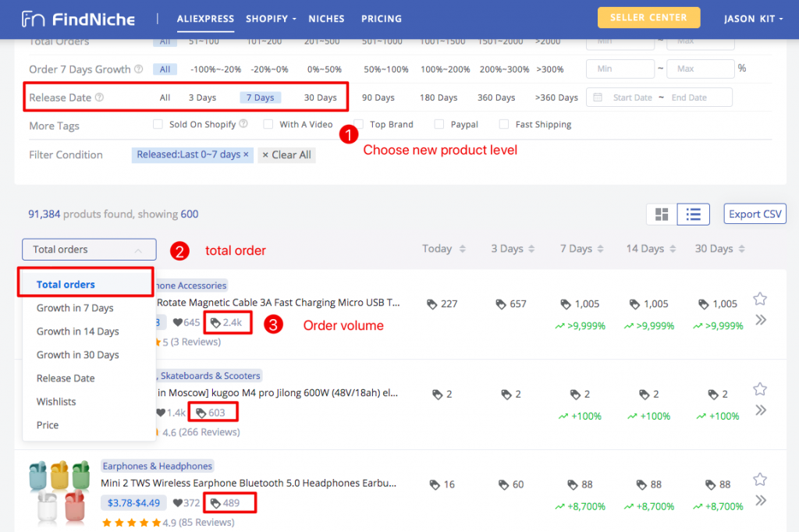This screenshot has width=799, height=532.
Task: Choose Wishlists sort option
Action: click(56, 402)
